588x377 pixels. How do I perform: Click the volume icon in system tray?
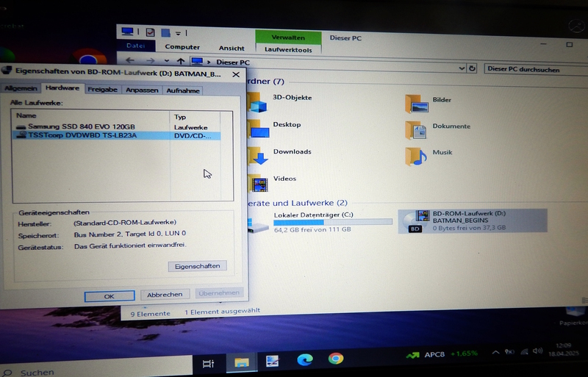click(538, 351)
